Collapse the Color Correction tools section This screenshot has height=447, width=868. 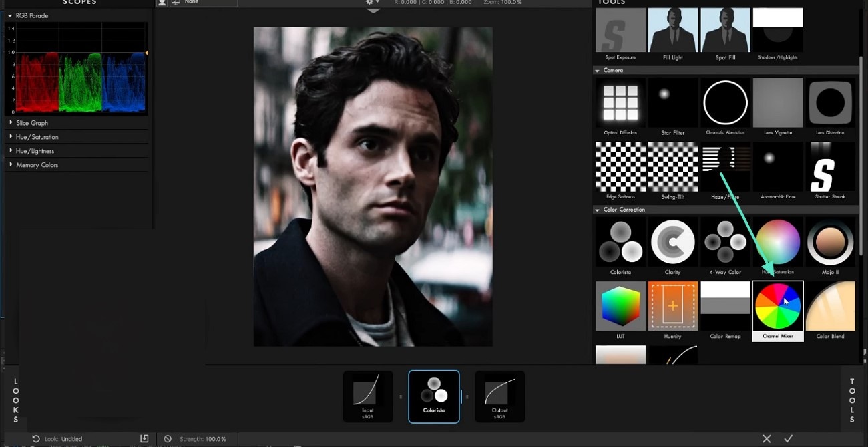click(598, 210)
